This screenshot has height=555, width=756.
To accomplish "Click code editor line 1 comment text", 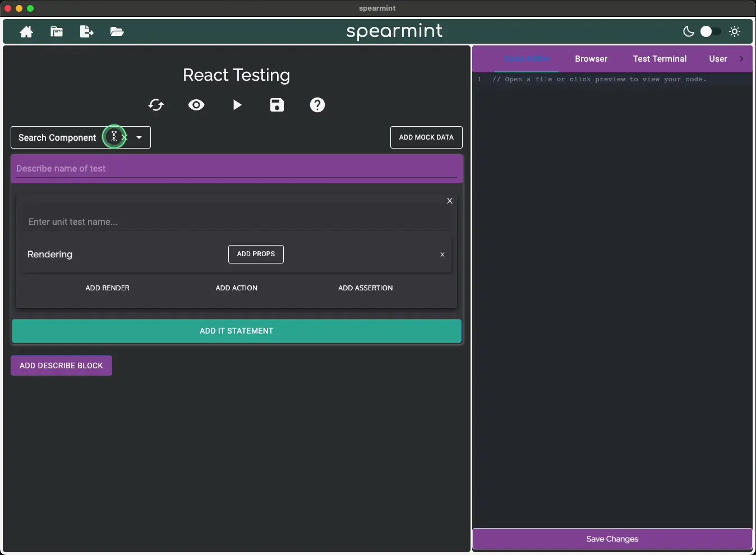I will point(600,80).
